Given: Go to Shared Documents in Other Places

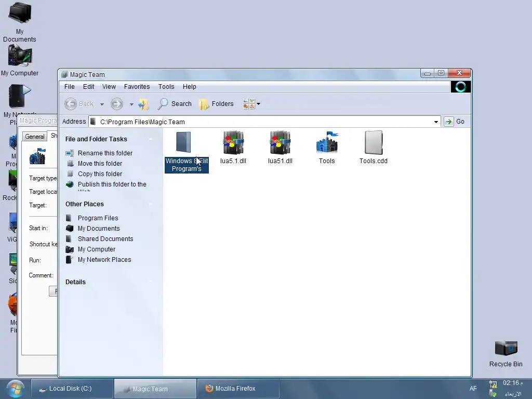Looking at the screenshot, I should 105,239.
